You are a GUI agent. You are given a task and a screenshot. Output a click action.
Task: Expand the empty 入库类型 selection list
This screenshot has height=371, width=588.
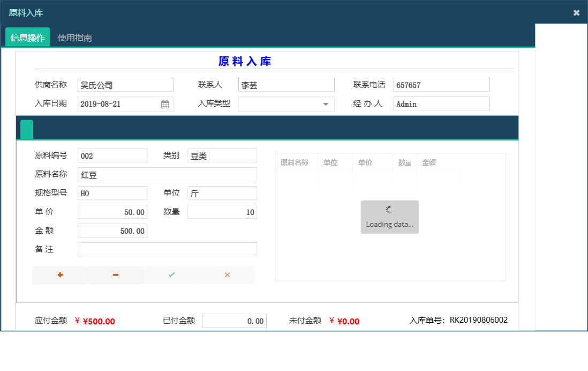coord(286,103)
